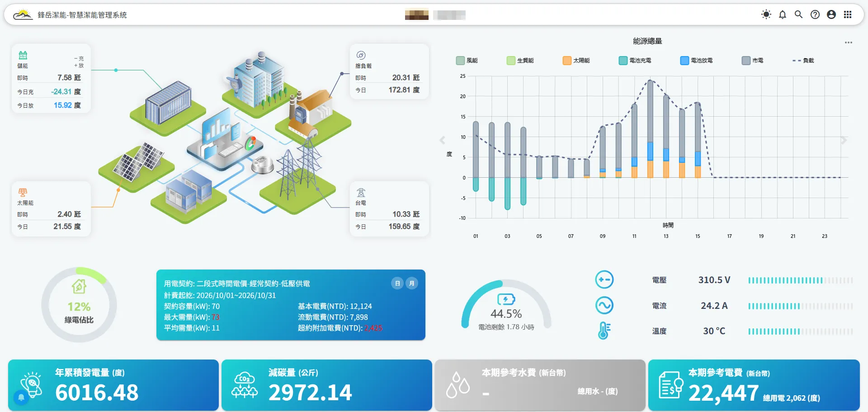The width and height of the screenshot is (868, 412).
Task: Click the isometric solar panel tile in diagram
Action: click(x=137, y=167)
